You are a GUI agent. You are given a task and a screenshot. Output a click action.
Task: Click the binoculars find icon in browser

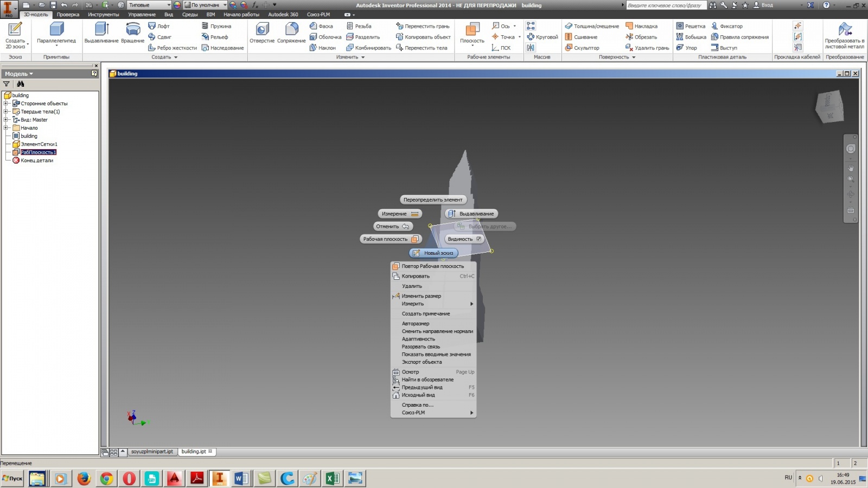[21, 84]
